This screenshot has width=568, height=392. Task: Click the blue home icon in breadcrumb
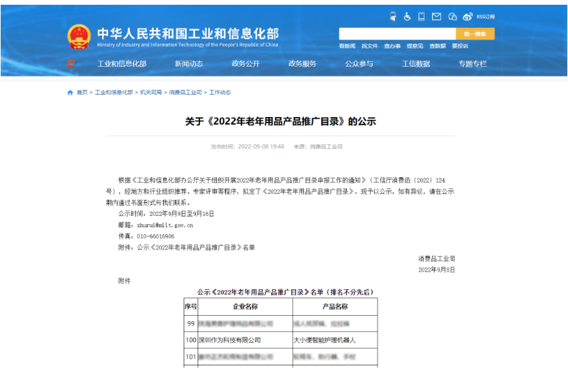coord(70,93)
